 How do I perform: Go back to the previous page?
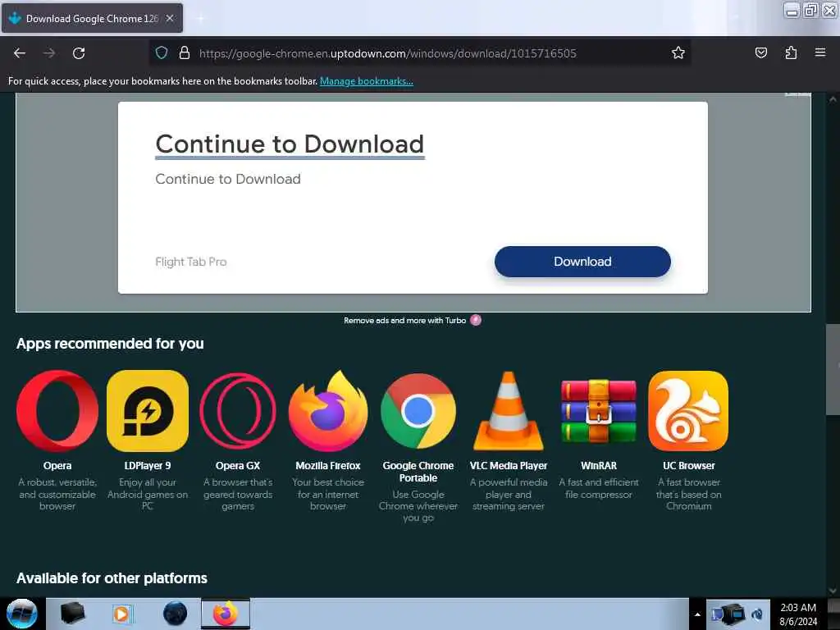coord(20,53)
